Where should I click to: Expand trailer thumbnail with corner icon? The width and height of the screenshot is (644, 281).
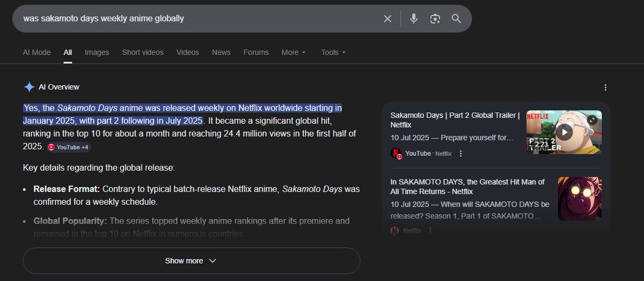(x=592, y=120)
